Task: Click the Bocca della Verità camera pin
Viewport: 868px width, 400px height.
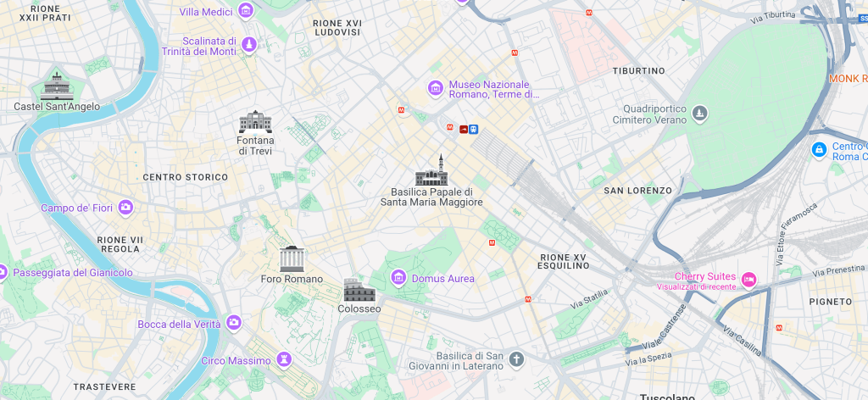Action: pos(234,323)
